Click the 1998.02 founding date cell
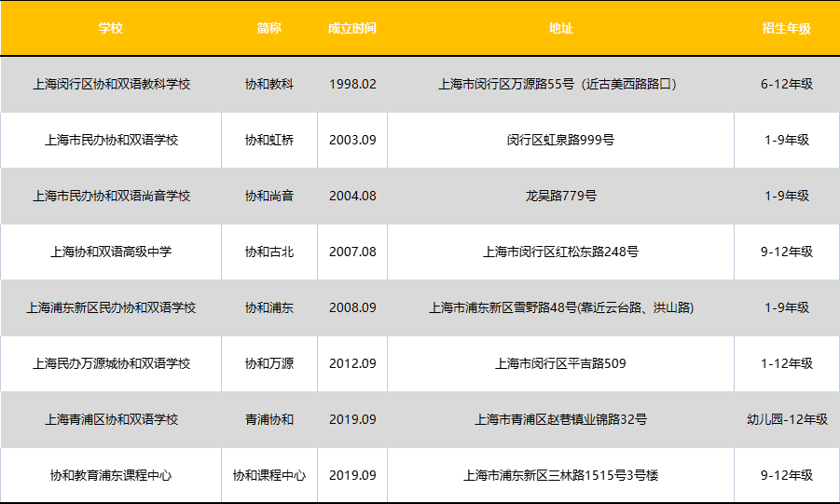Image resolution: width=840 pixels, height=504 pixels. coord(352,84)
